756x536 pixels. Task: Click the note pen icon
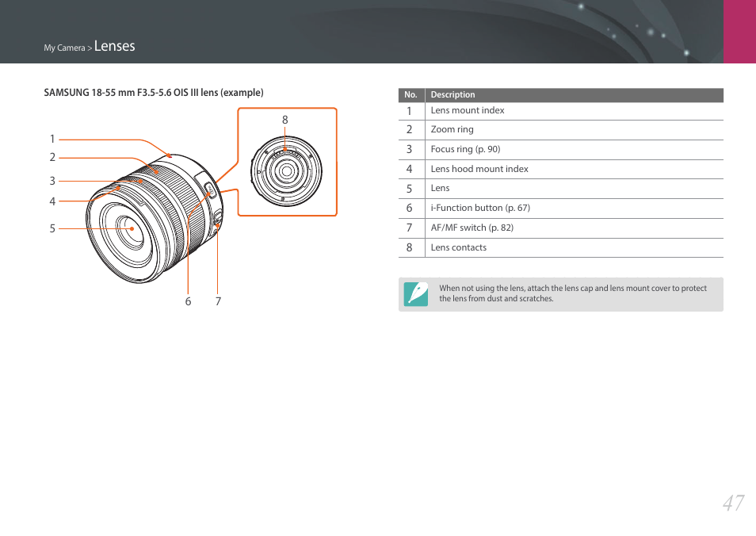[415, 294]
